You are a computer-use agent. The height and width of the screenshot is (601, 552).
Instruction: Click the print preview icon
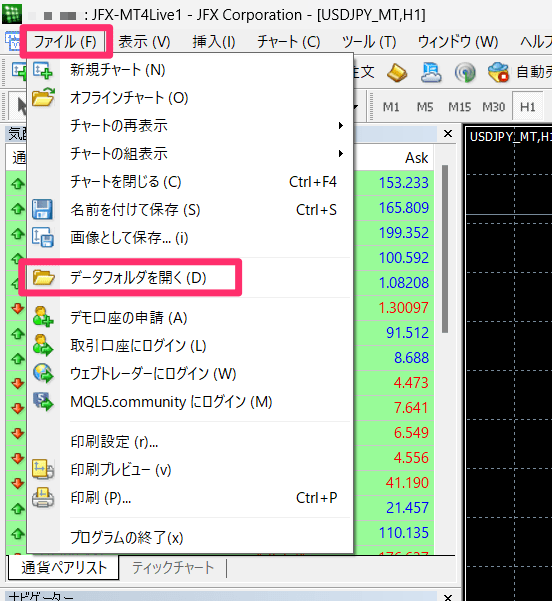[43, 469]
